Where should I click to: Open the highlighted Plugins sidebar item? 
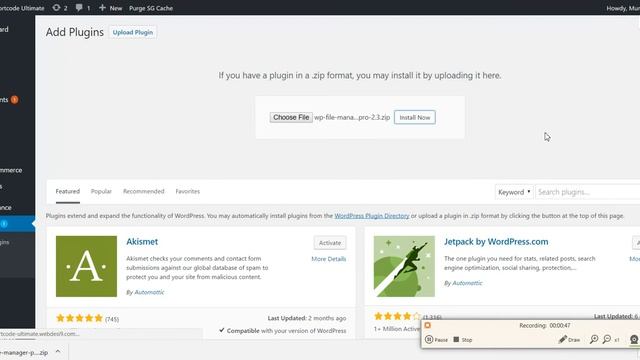coord(17,224)
